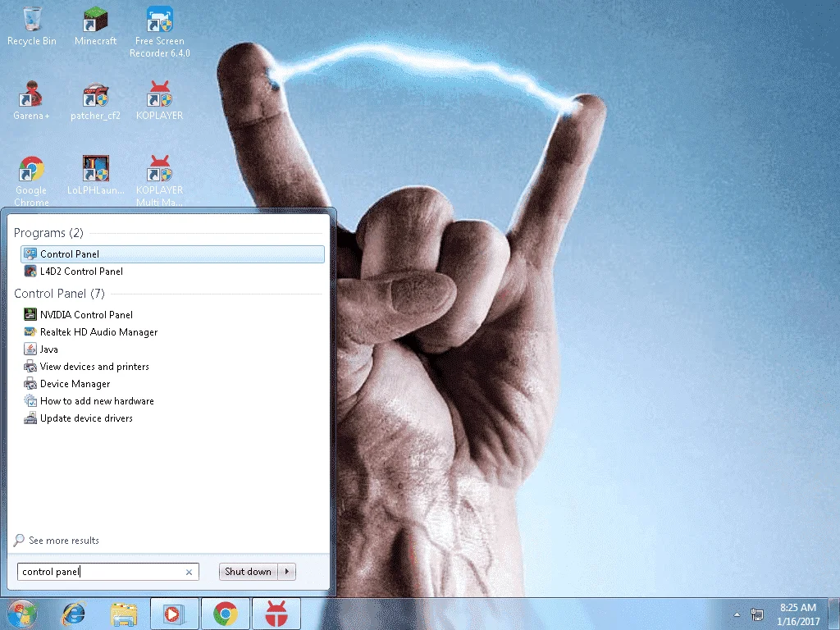Click the magnifier icon beside See more results

[19, 540]
